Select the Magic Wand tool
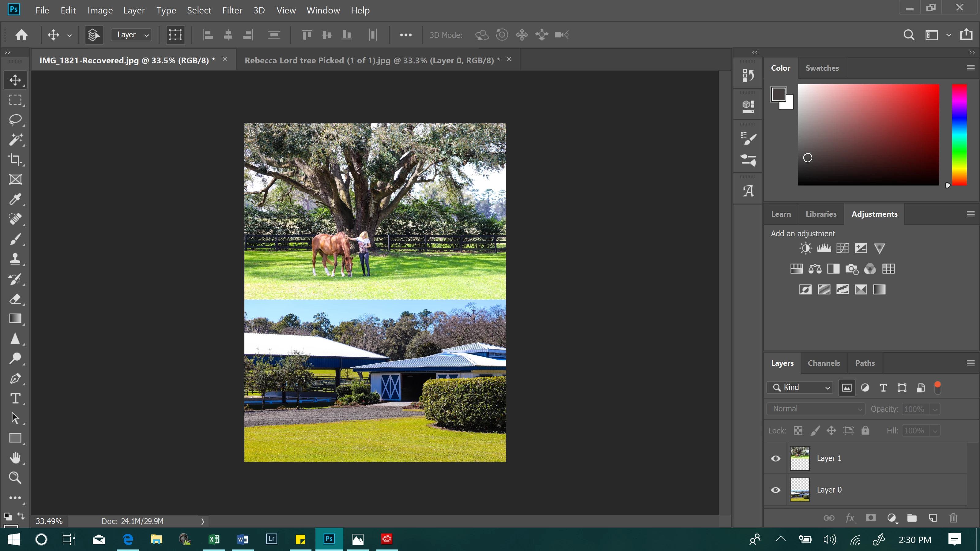The image size is (980, 551). coord(15,140)
